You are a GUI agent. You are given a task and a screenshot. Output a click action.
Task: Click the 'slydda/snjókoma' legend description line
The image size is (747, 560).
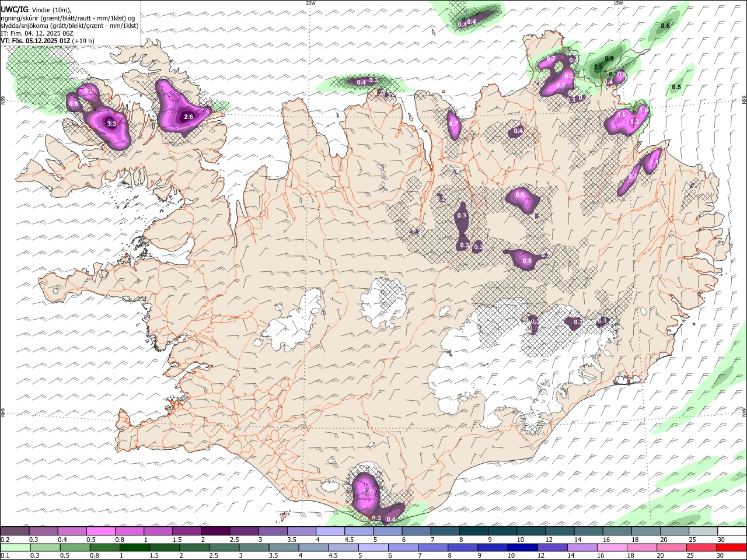click(x=70, y=26)
